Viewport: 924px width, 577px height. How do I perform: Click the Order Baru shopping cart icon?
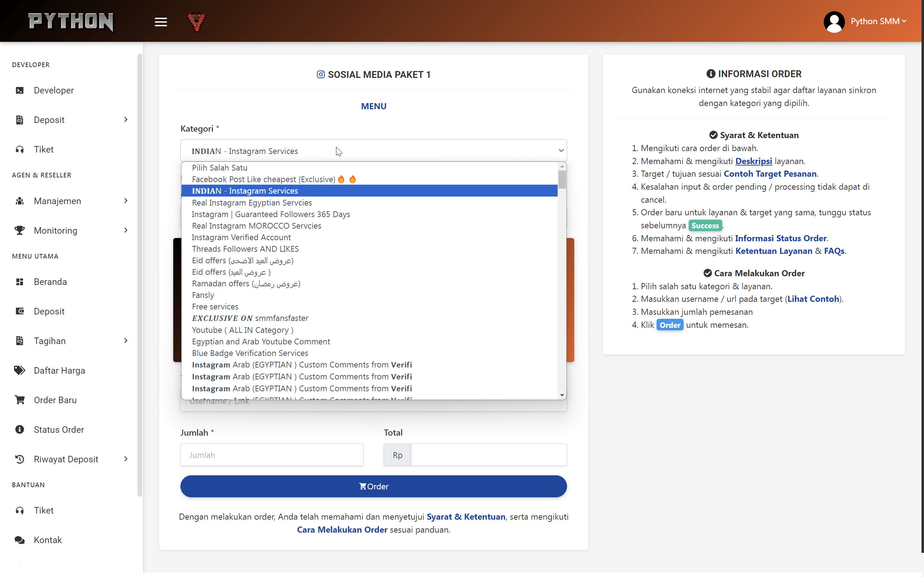click(19, 400)
